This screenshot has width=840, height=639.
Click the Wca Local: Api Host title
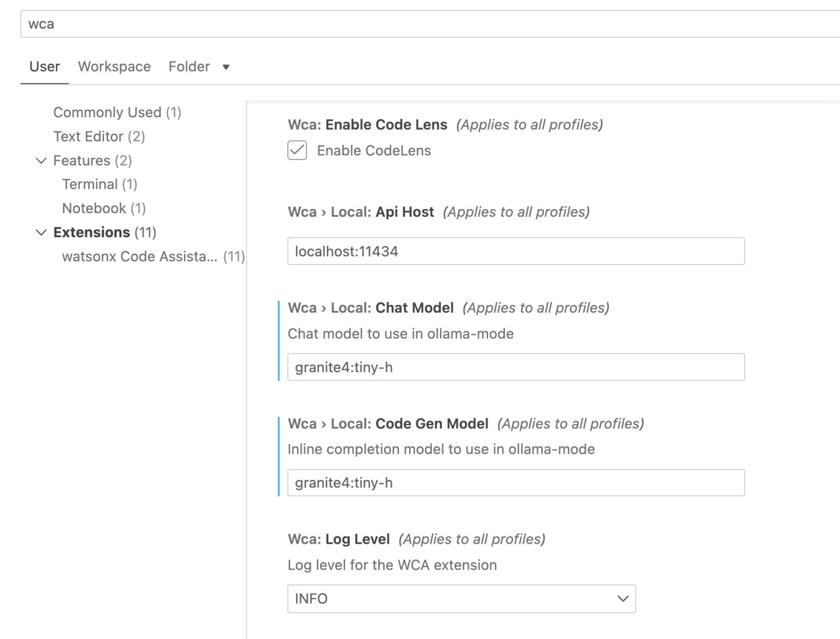361,212
